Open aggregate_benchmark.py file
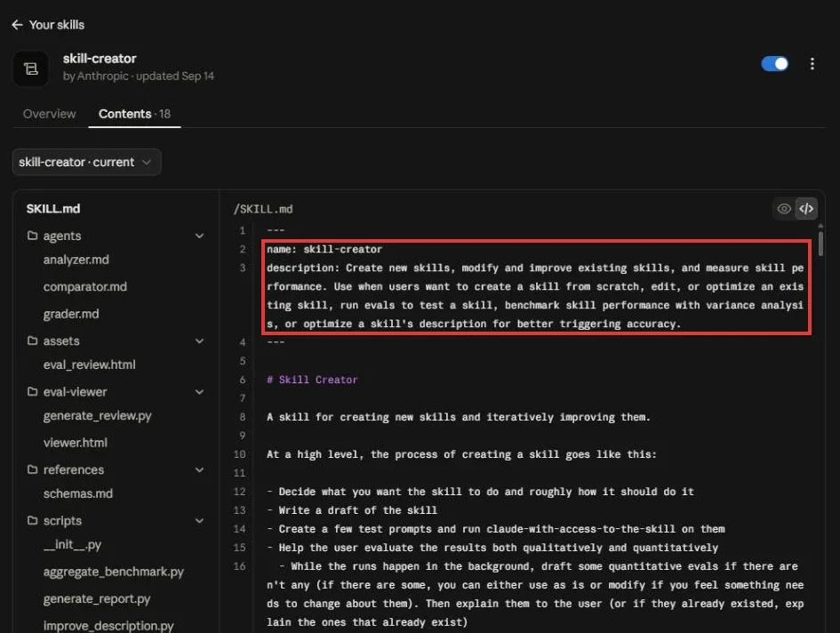Image resolution: width=840 pixels, height=633 pixels. 114,572
